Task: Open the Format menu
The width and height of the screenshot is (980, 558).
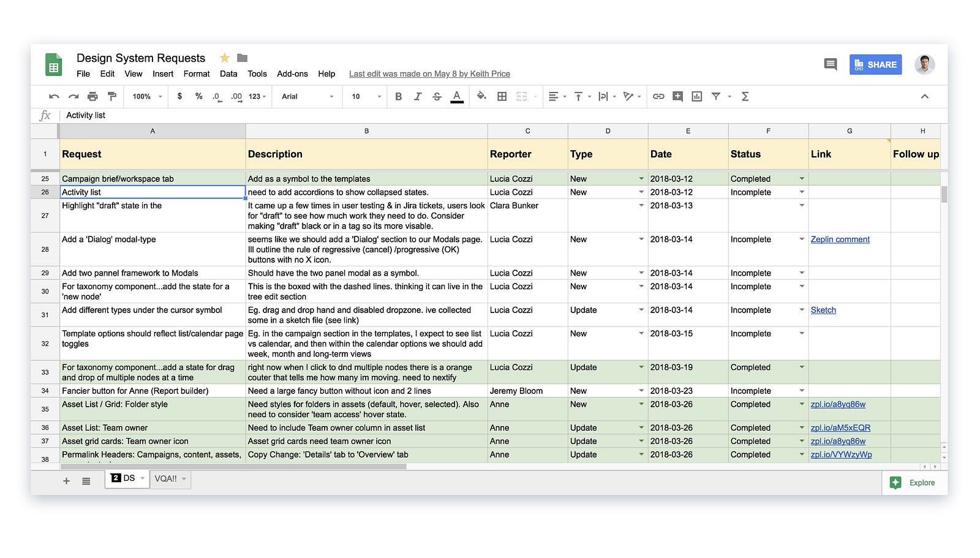Action: tap(196, 74)
